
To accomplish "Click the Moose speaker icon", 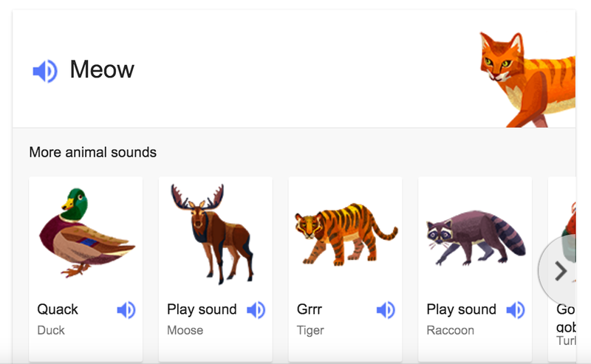I will click(256, 310).
